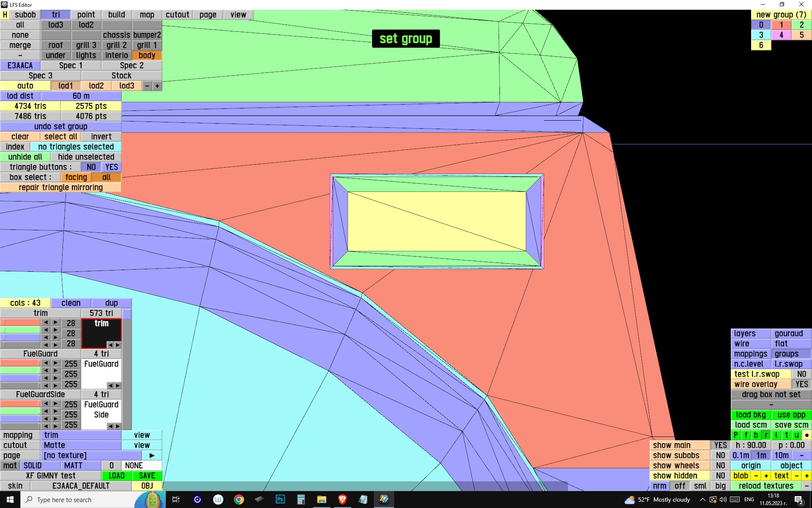Click the green SAVE button
812x508 pixels.
coord(147,475)
